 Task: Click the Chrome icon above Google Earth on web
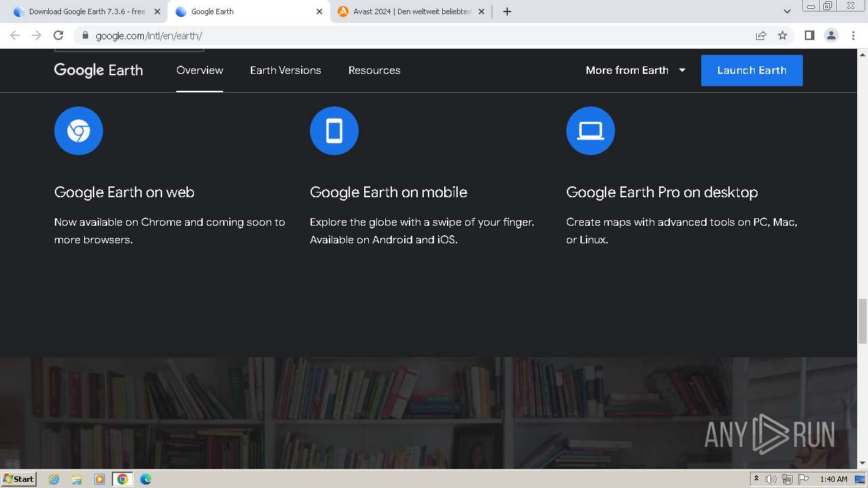pyautogui.click(x=79, y=131)
